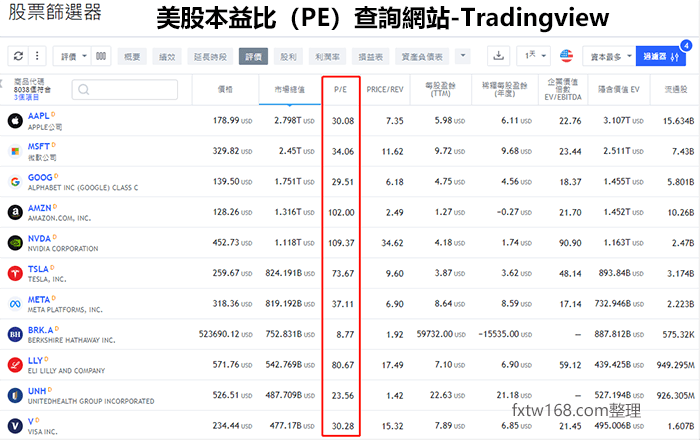Screen dimensions: 700x440
Task: Sort by the P/E column header
Action: [340, 90]
